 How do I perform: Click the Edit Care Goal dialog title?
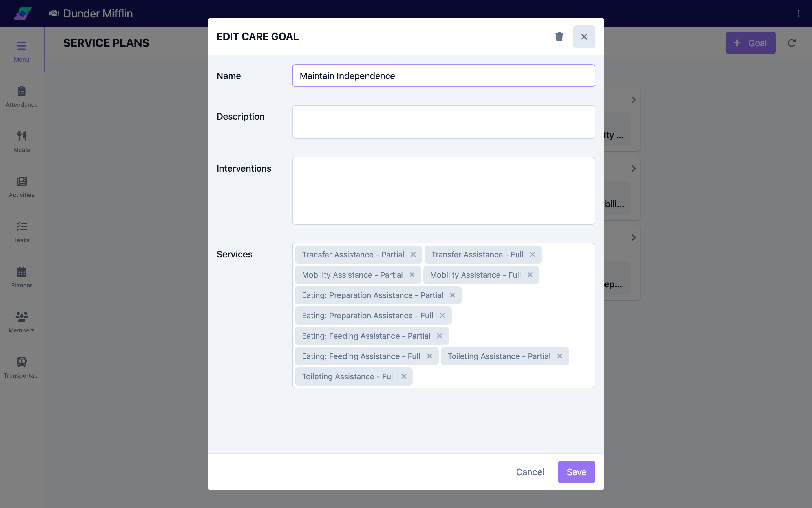coord(257,37)
